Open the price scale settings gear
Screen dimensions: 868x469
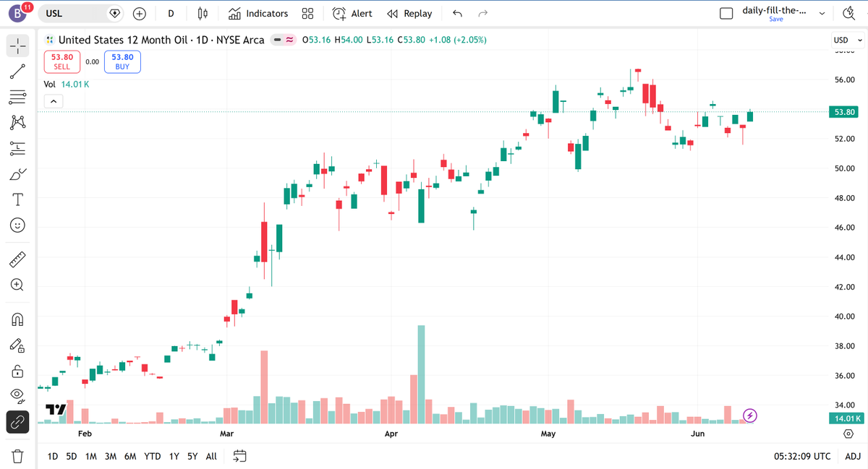click(x=848, y=433)
